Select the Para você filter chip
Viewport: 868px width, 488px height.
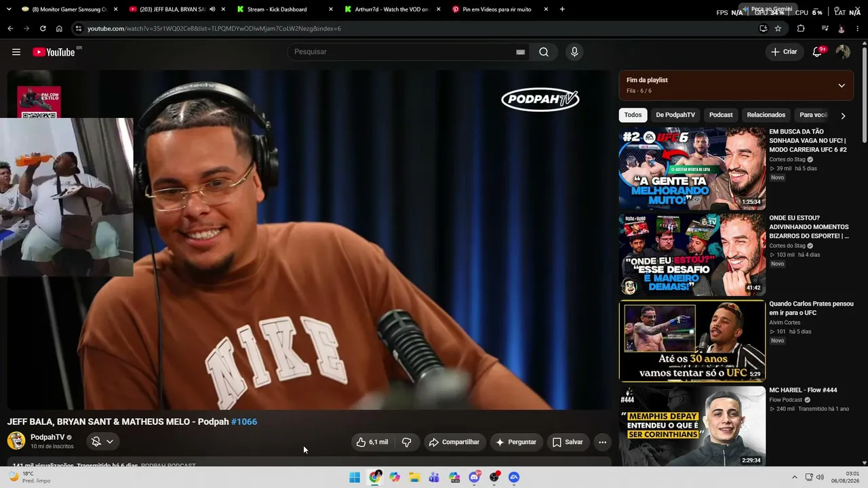(813, 115)
